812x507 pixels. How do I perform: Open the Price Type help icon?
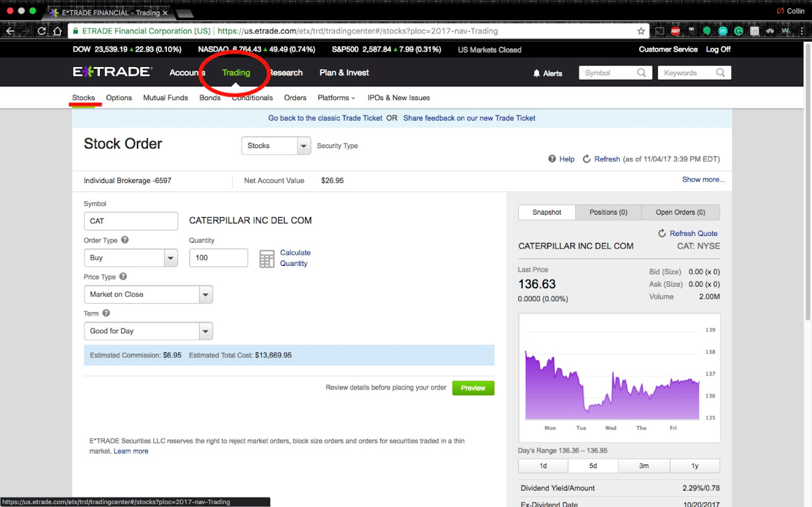(123, 277)
